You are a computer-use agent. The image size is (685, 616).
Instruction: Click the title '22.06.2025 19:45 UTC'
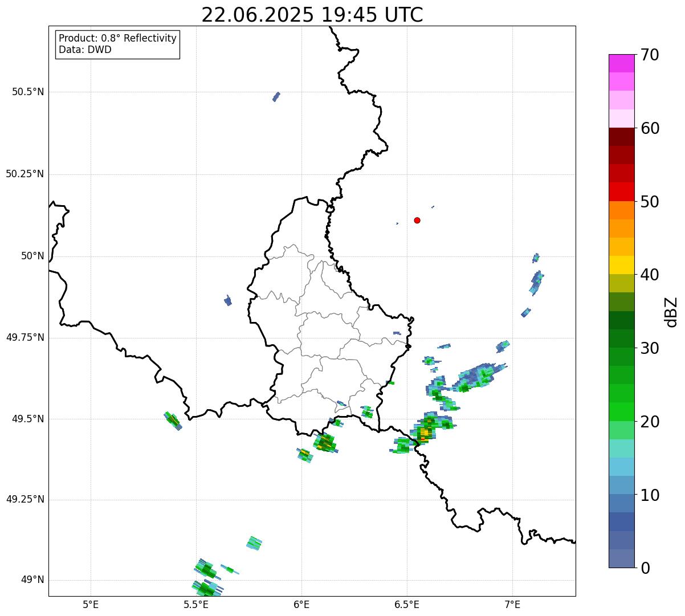pyautogui.click(x=312, y=15)
